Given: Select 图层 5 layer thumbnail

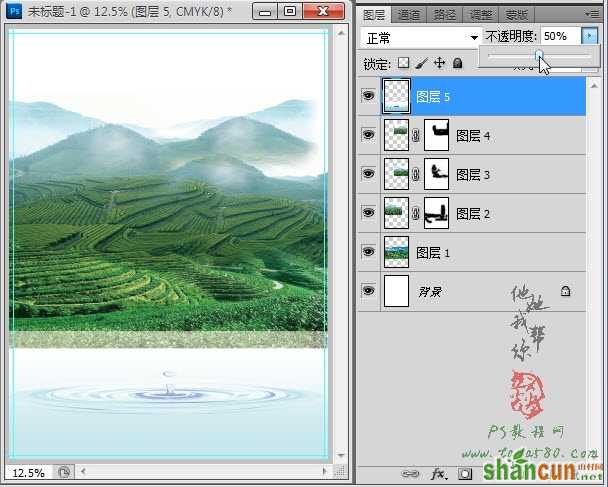Looking at the screenshot, I should [396, 96].
